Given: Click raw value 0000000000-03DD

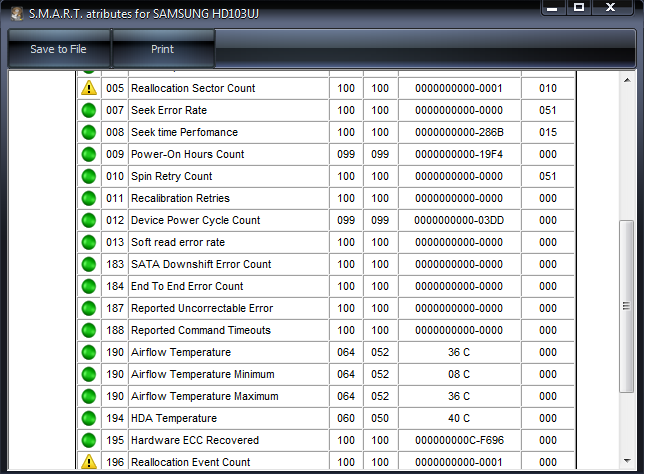Looking at the screenshot, I should 459,221.
